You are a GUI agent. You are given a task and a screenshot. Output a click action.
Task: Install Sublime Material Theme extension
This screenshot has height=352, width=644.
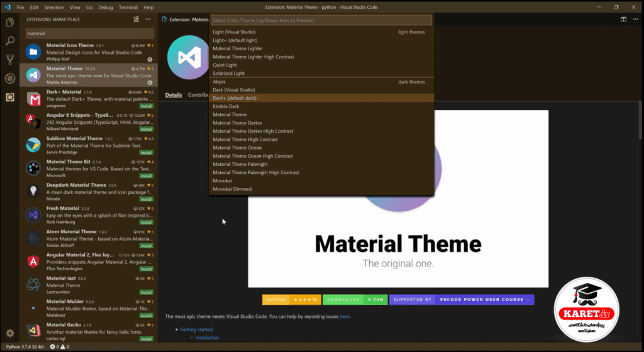(x=146, y=153)
